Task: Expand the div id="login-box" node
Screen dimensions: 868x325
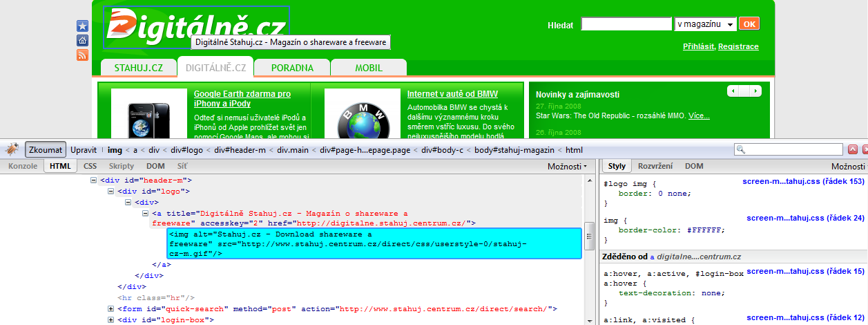Action: point(112,320)
